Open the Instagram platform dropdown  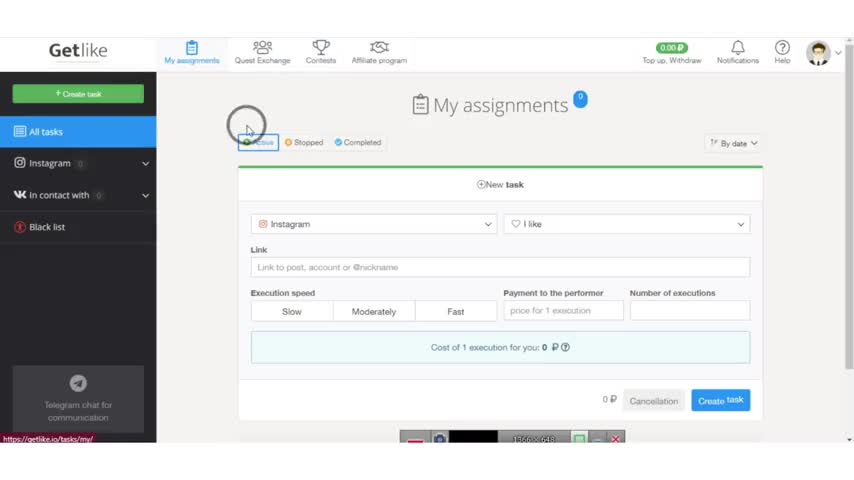coord(374,224)
